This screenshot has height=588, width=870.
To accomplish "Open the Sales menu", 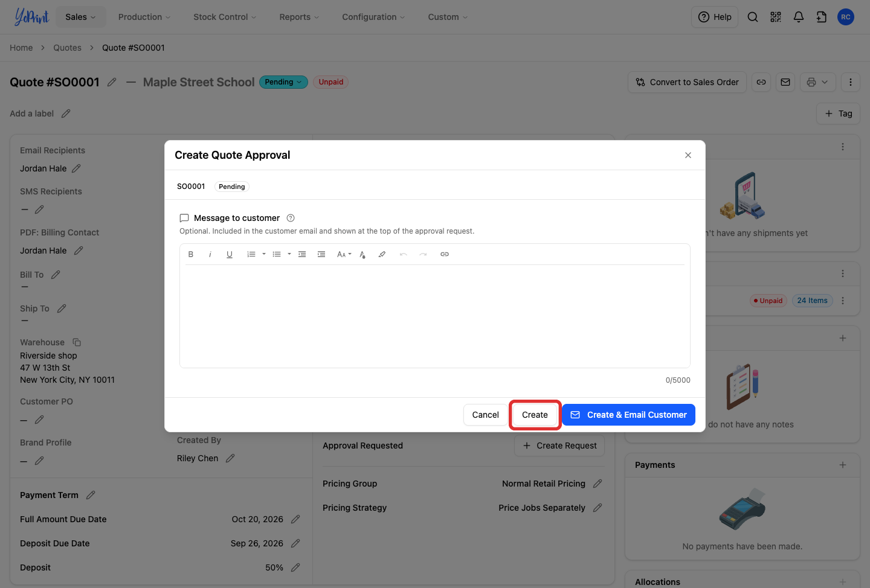I will point(80,17).
